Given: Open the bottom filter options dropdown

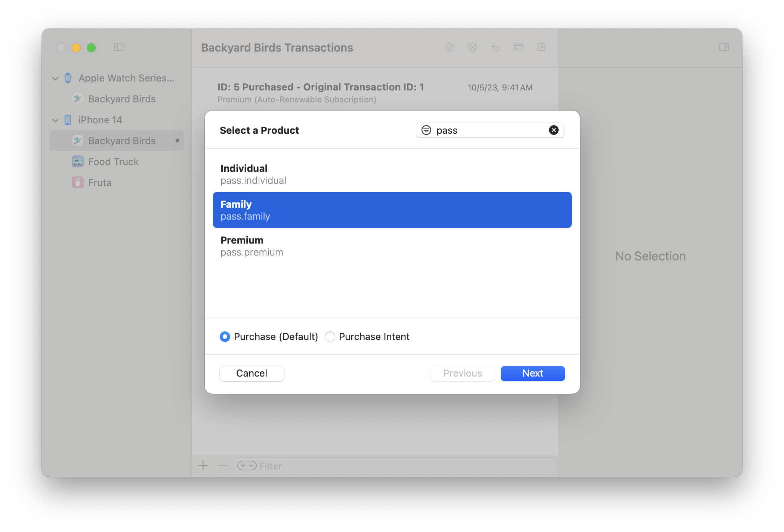Looking at the screenshot, I should [247, 466].
